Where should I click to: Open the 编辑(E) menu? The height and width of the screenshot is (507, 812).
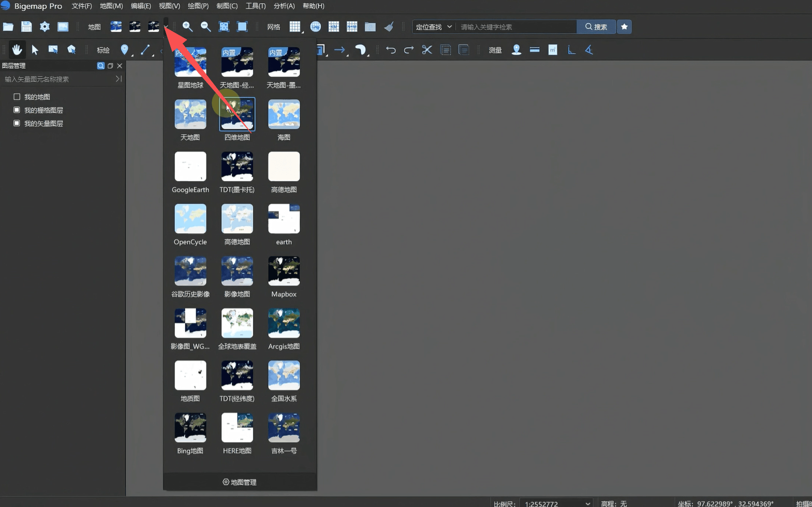pos(141,6)
